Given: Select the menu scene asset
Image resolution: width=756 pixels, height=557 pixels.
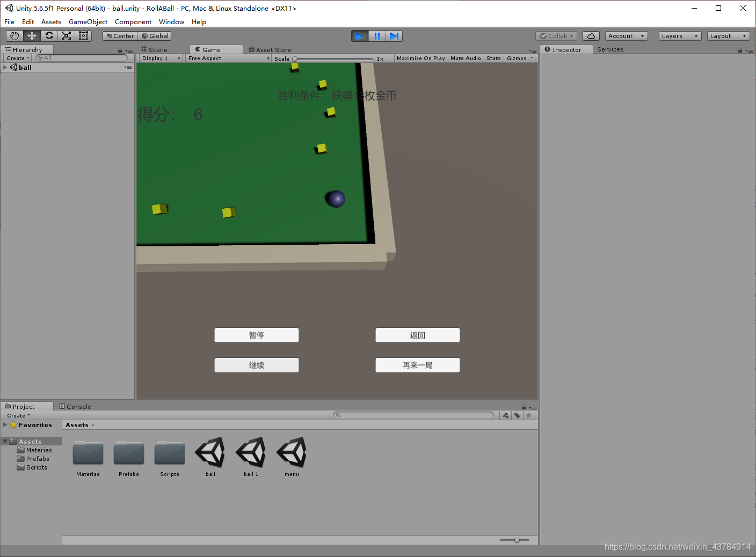Looking at the screenshot, I should pyautogui.click(x=292, y=453).
